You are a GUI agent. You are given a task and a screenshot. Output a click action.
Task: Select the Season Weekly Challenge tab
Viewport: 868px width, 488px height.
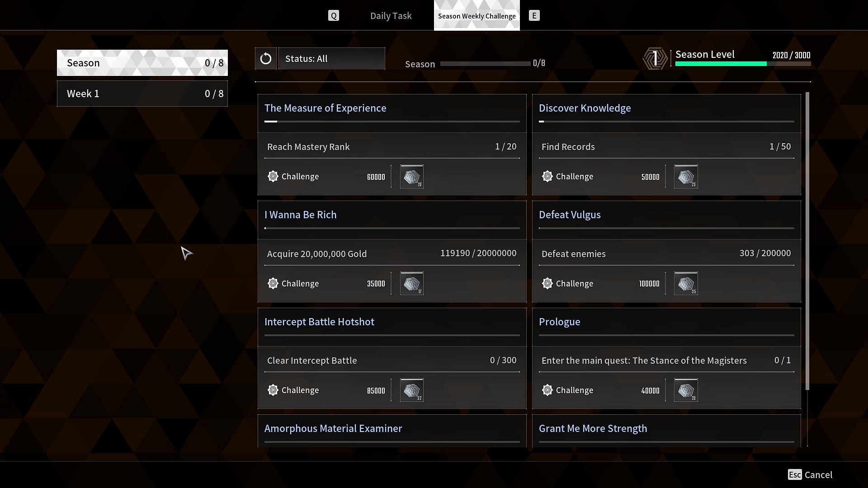coord(476,15)
